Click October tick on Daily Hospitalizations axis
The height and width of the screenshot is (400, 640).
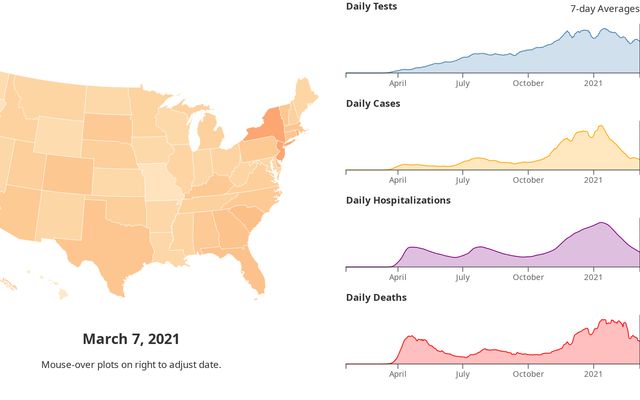tap(528, 278)
